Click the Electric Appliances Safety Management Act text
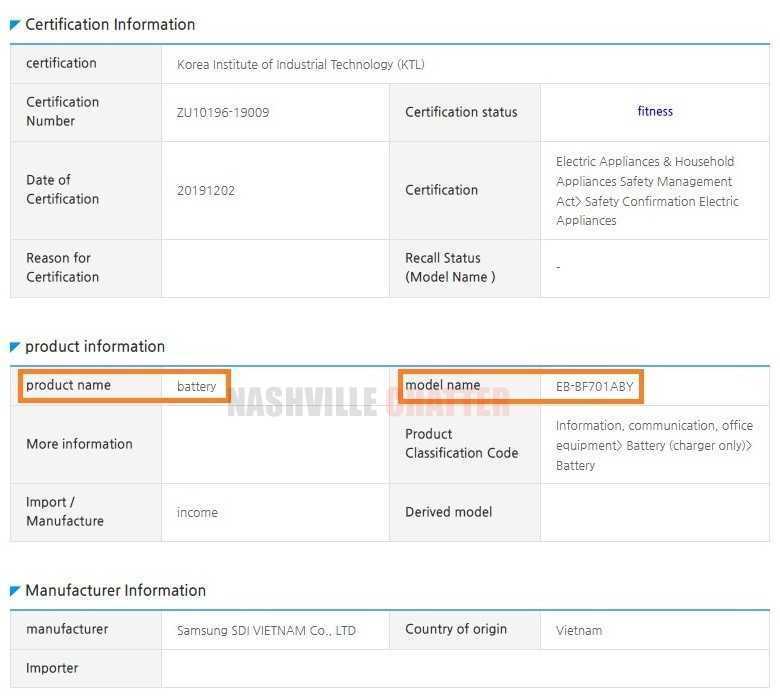This screenshot has width=780, height=700. pyautogui.click(x=647, y=191)
